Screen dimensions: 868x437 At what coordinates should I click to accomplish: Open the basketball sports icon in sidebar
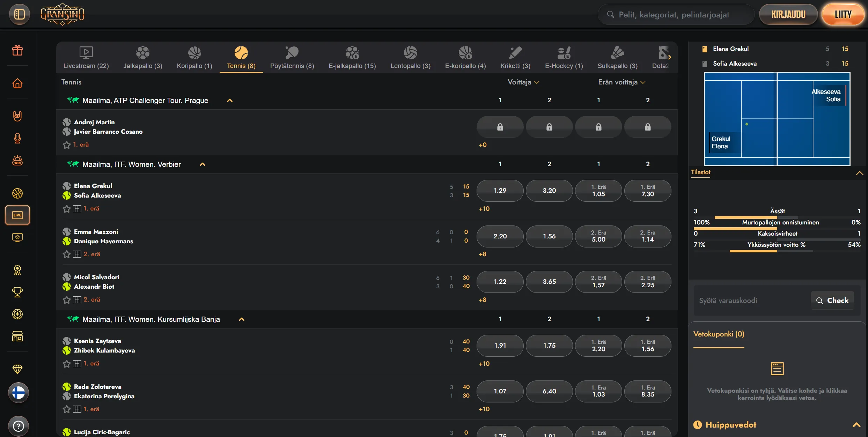(x=17, y=193)
